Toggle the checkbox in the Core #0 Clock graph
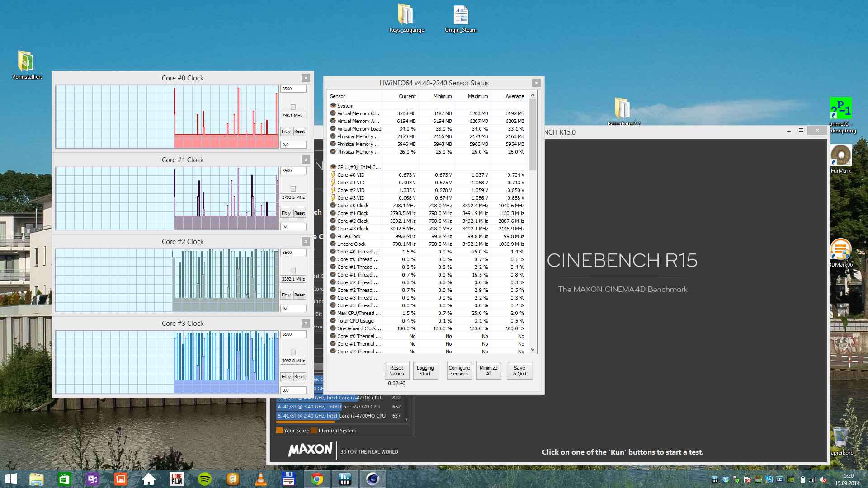 coord(293,107)
